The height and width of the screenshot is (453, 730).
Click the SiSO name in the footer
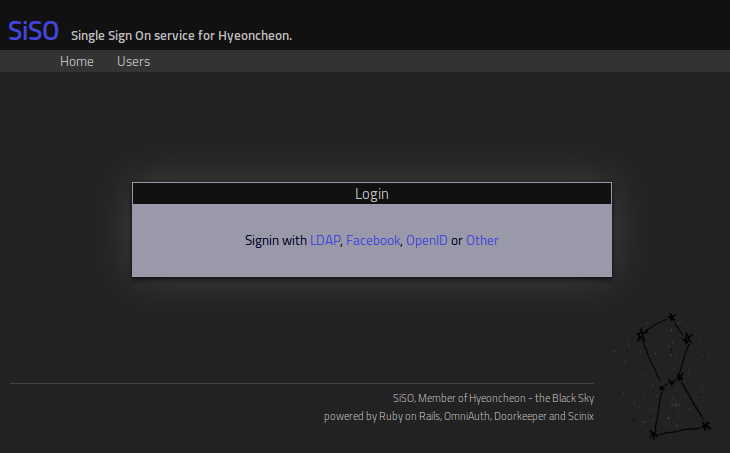pos(403,398)
